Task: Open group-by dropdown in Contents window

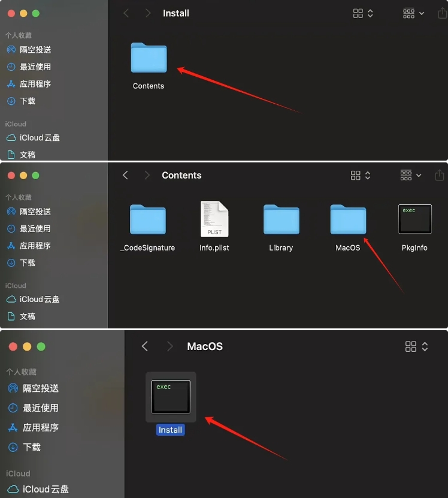Action: [410, 176]
